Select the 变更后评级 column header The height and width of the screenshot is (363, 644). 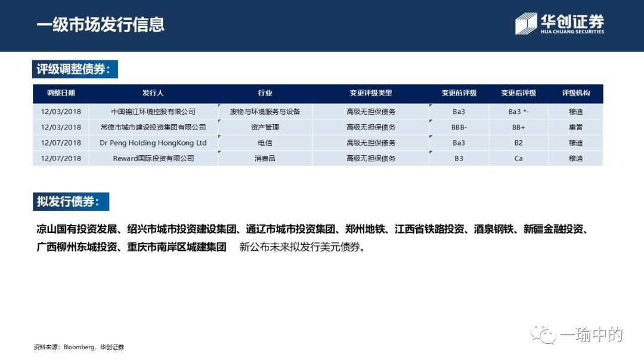pos(519,93)
